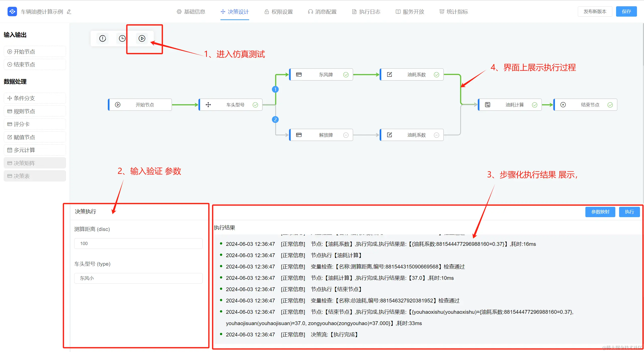Screen dimensions: 644x352
Task: Click the 参数映射 button
Action: (x=600, y=212)
